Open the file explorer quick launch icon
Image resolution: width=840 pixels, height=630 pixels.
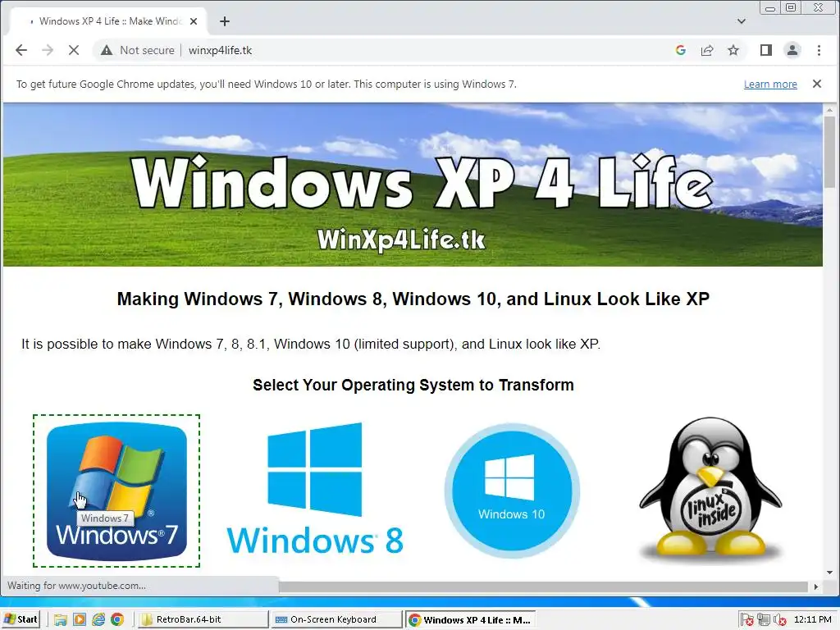tap(61, 620)
